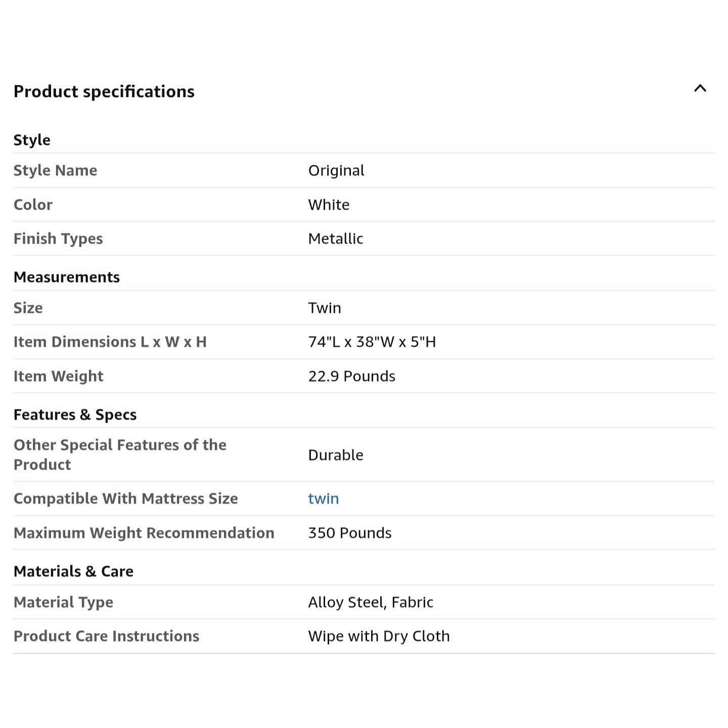The image size is (728, 728).
Task: Open the blue twin mattress size link
Action: click(x=324, y=498)
